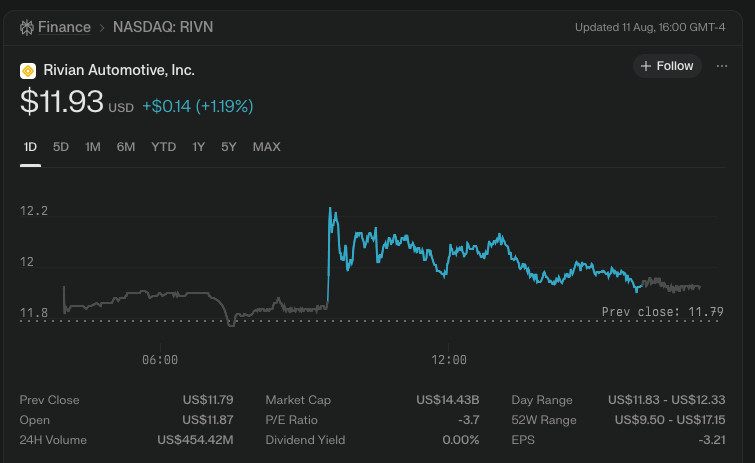
Task: Click the Perplexity Finance logo icon
Action: pos(26,27)
